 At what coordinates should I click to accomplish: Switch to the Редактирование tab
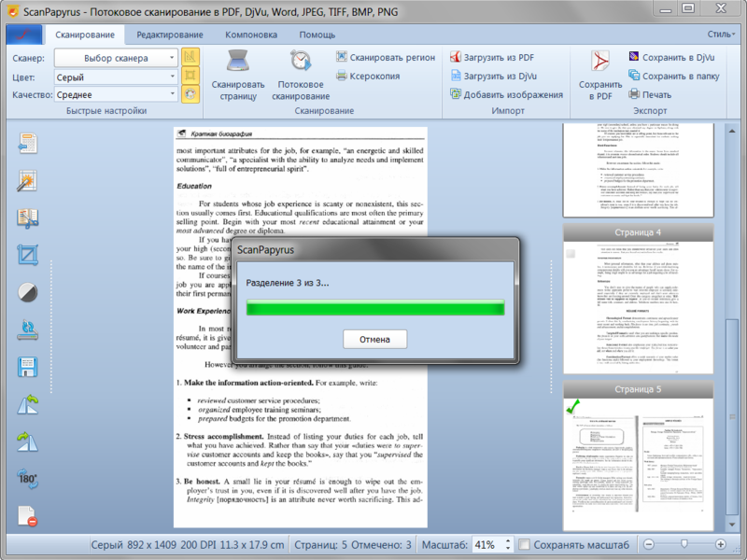170,35
